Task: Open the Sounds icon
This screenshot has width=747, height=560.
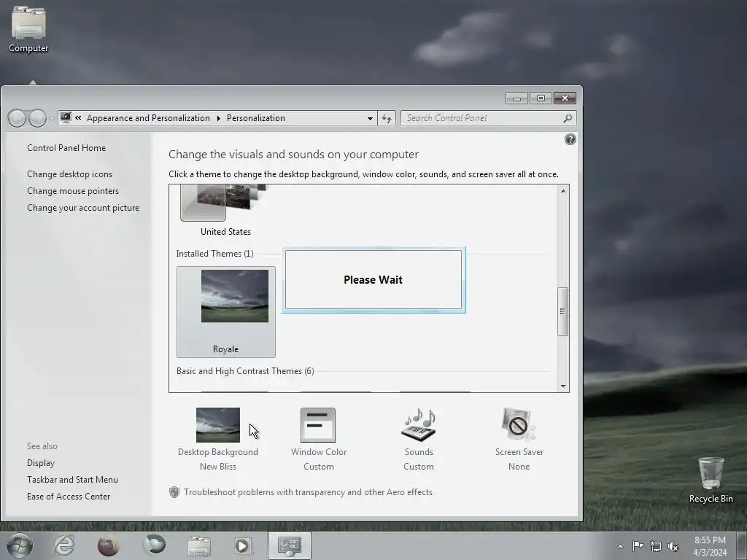Action: pos(419,425)
